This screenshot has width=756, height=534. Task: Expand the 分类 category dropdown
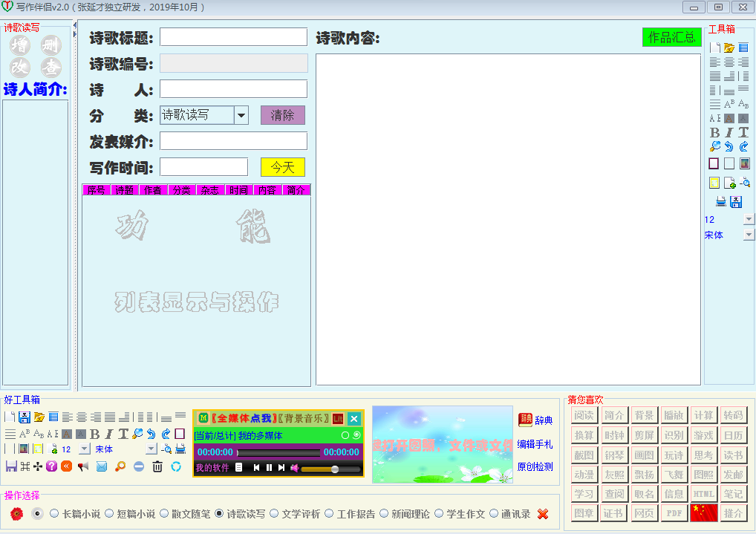241,115
